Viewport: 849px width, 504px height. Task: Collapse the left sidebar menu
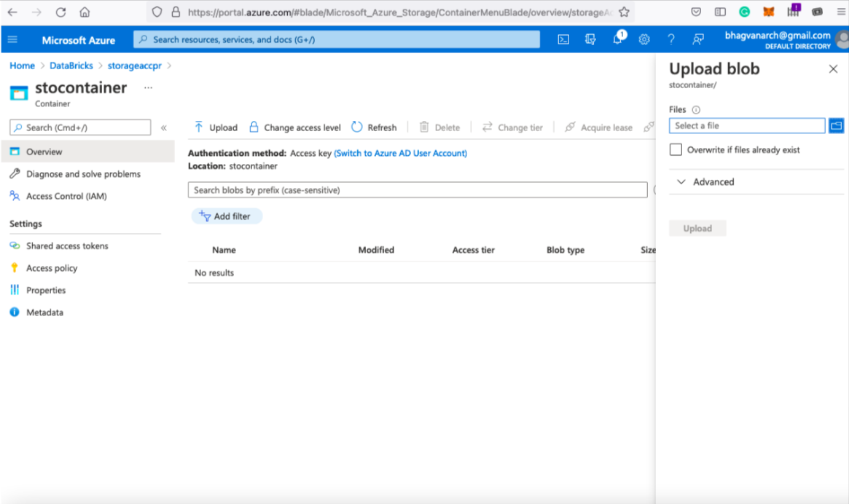point(163,127)
